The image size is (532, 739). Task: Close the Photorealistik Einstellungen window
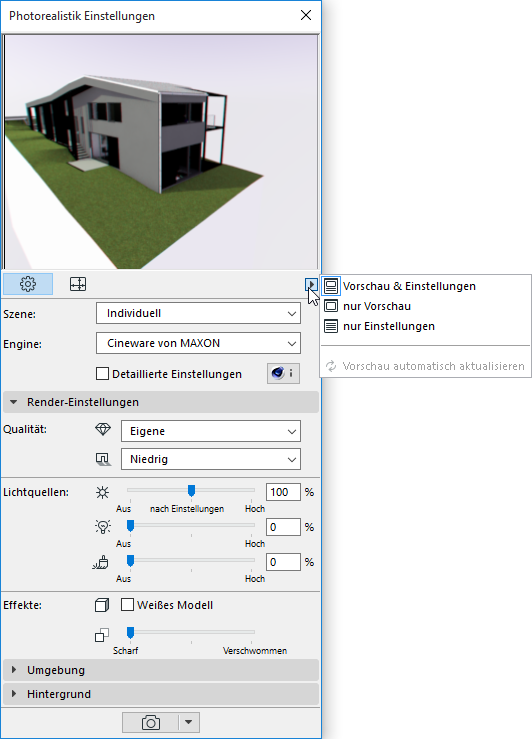[x=306, y=15]
